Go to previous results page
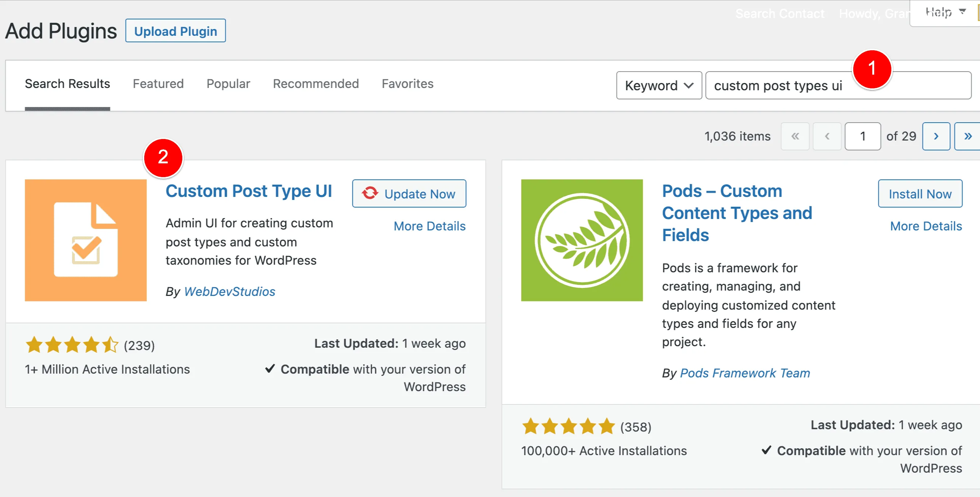 pyautogui.click(x=827, y=136)
